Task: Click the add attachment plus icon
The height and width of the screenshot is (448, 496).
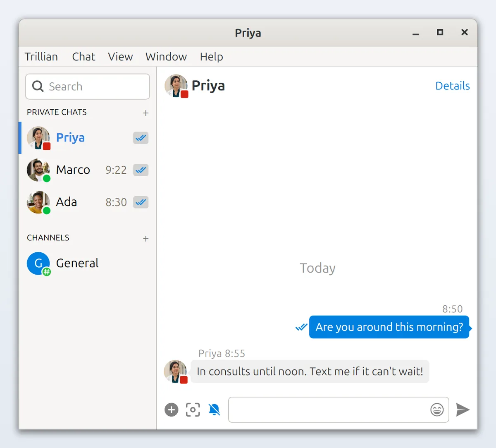Action: pyautogui.click(x=172, y=410)
